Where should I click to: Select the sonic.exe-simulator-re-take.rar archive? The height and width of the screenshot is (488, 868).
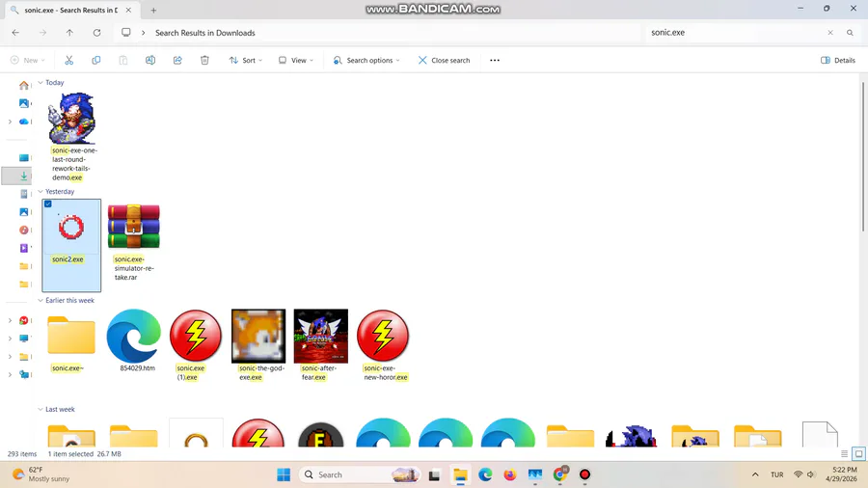133,242
